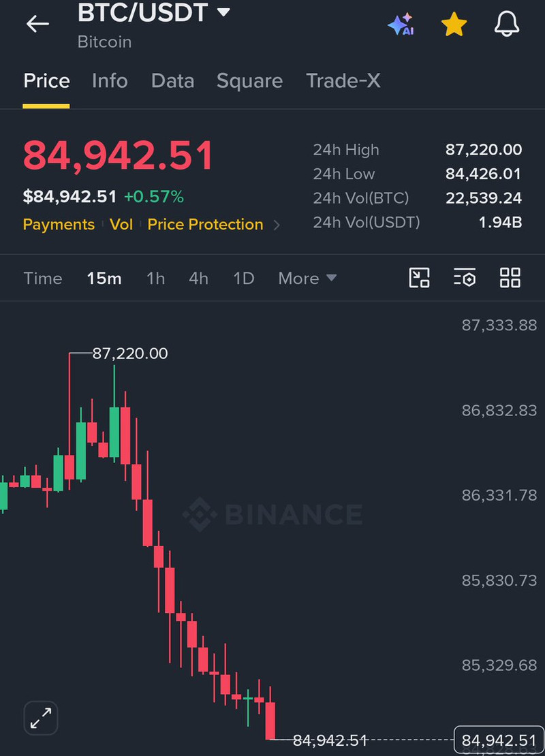Screen dimensions: 545x756
Task: Open the four-square grid layout icon
Action: click(x=510, y=278)
